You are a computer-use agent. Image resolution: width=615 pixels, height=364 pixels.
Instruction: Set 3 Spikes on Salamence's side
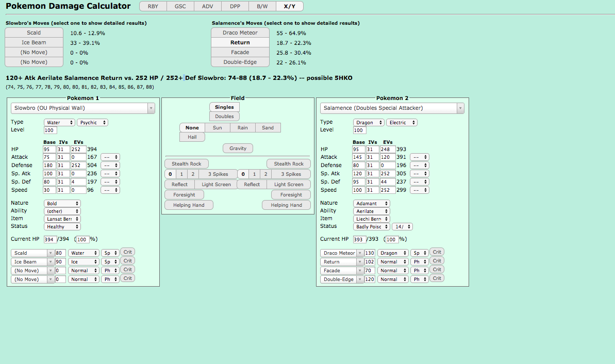tap(291, 174)
